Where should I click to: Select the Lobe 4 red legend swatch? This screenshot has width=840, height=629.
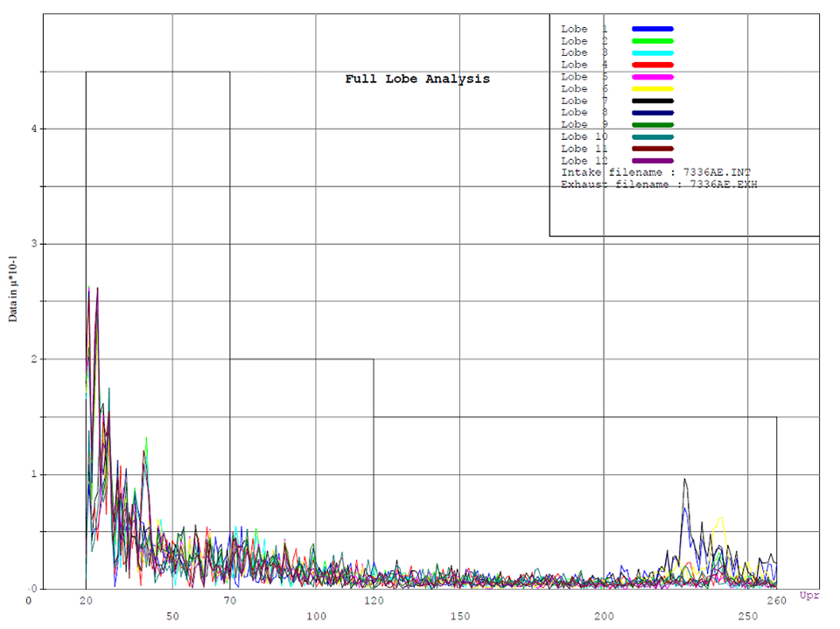(652, 65)
